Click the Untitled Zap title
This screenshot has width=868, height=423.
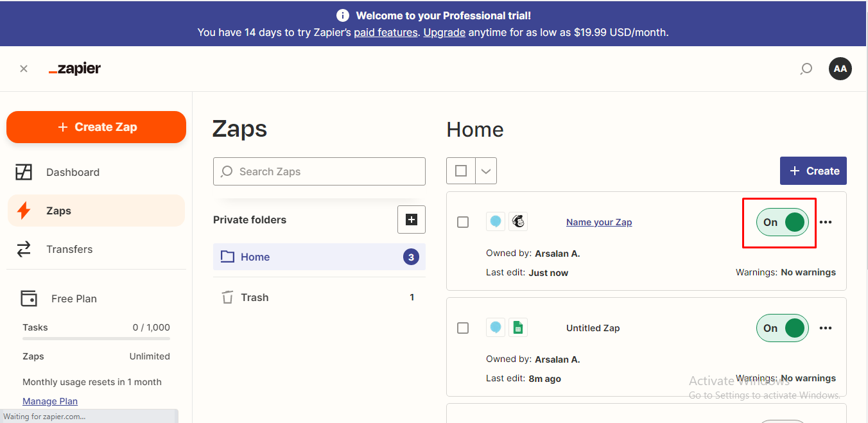point(593,328)
